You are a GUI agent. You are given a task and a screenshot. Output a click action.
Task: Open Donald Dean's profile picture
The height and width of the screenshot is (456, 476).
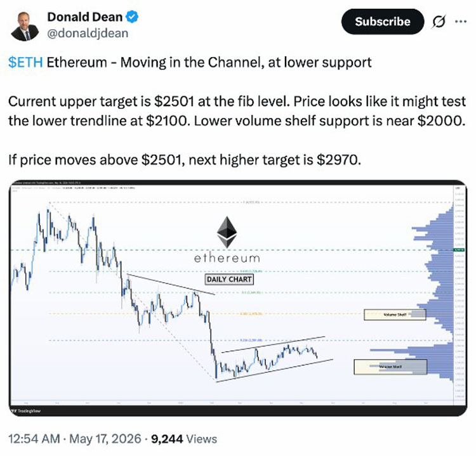[25, 26]
